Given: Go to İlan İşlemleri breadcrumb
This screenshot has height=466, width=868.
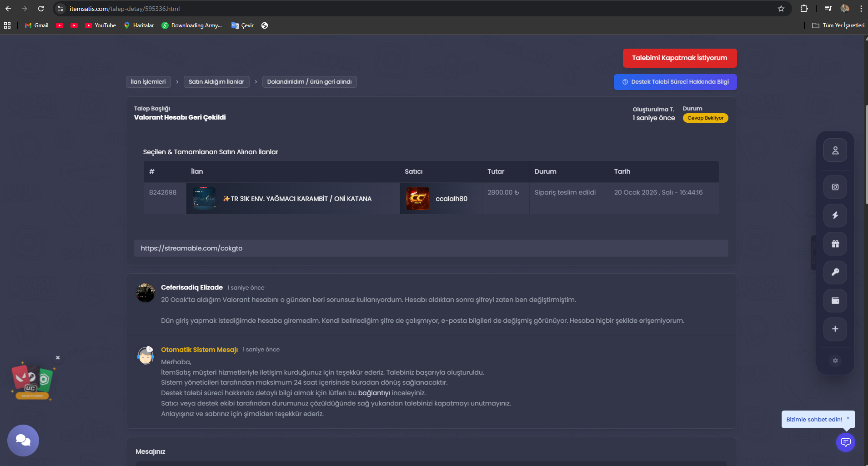Looking at the screenshot, I should [148, 82].
